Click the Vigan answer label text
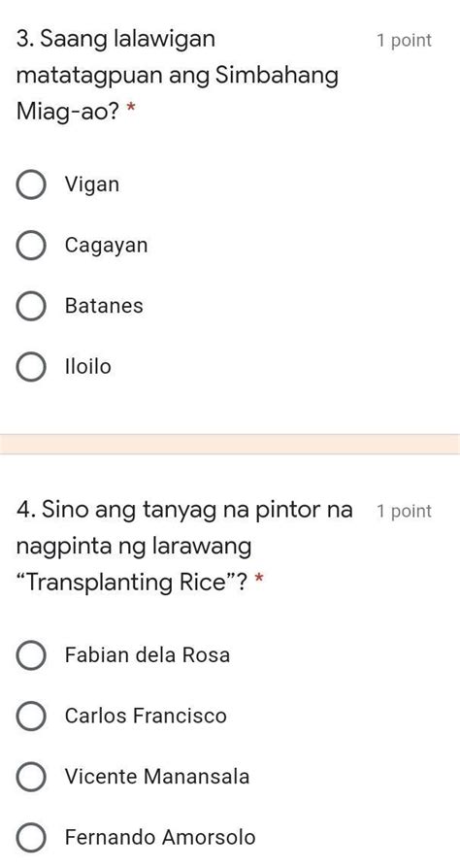The image size is (460, 868). click(x=92, y=184)
